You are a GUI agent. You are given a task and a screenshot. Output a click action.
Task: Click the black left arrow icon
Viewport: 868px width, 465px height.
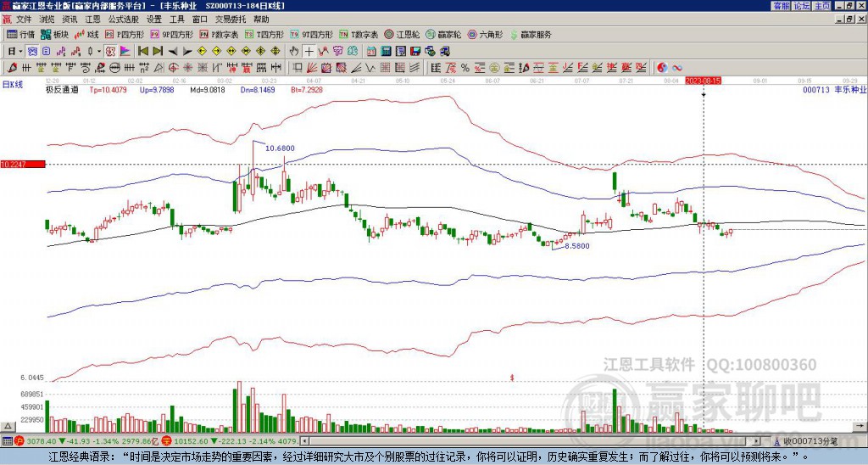173,52
